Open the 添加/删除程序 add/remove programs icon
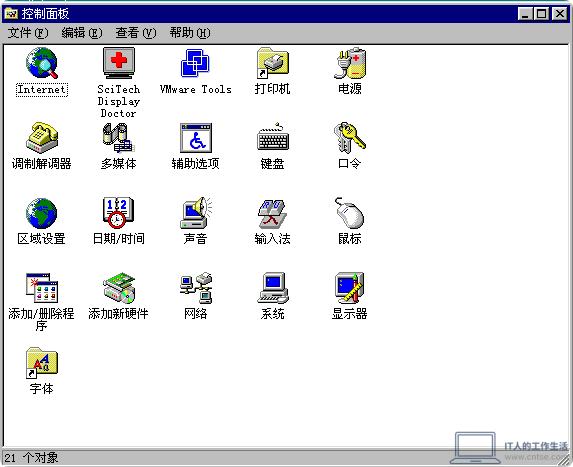This screenshot has width=573, height=467. tap(42, 288)
